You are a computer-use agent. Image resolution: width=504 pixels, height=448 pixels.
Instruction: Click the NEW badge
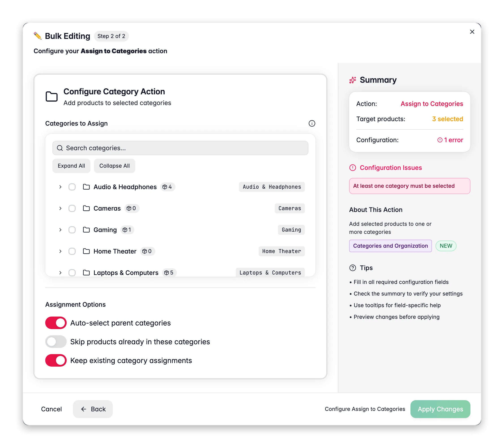[446, 246]
